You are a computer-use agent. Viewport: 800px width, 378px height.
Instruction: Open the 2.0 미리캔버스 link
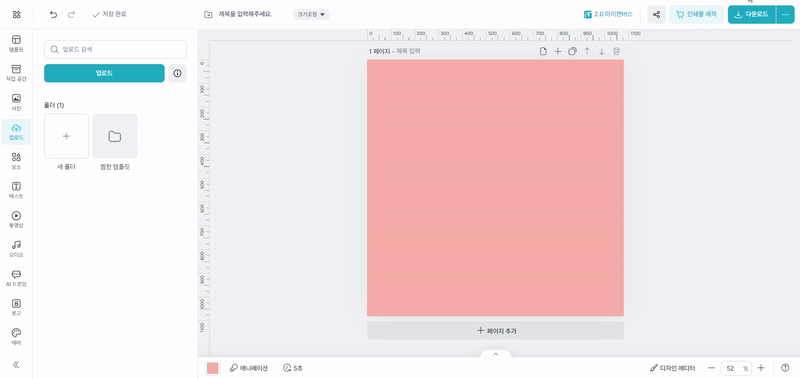click(608, 14)
